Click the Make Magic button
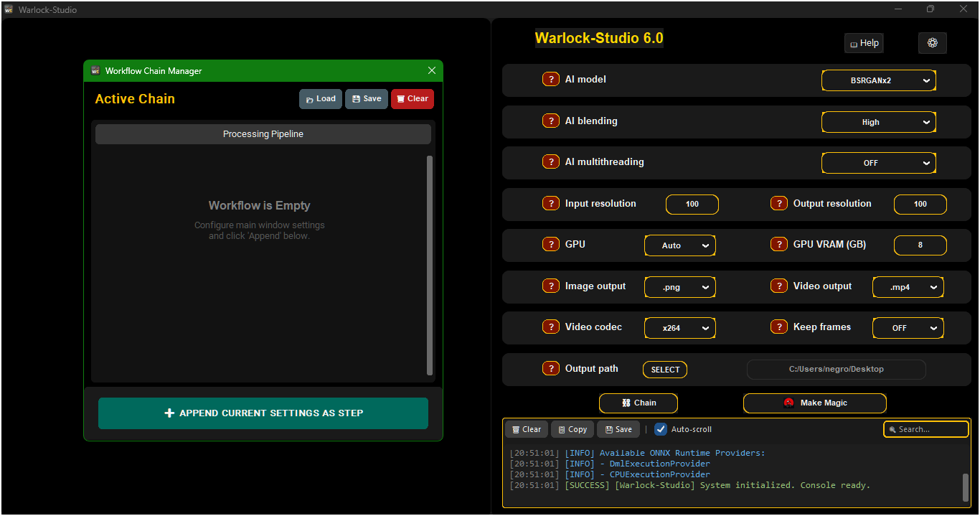Image resolution: width=980 pixels, height=516 pixels. tap(815, 403)
